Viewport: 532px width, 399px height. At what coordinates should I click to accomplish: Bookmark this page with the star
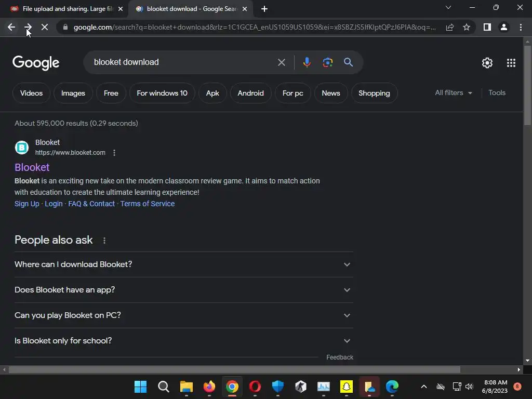467,27
